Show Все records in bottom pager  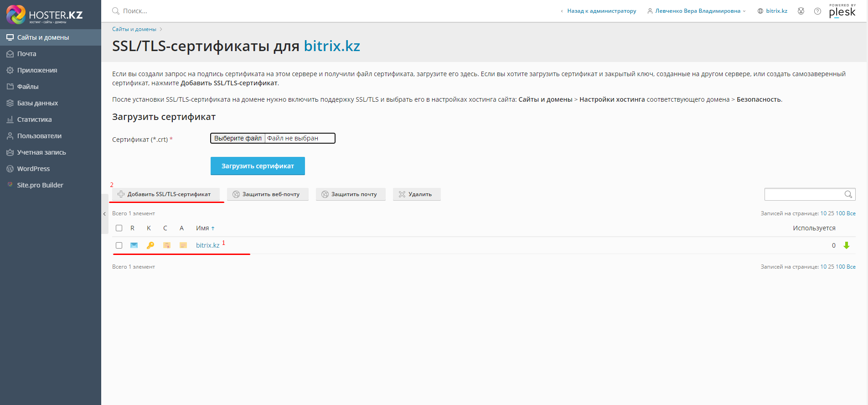(x=851, y=267)
